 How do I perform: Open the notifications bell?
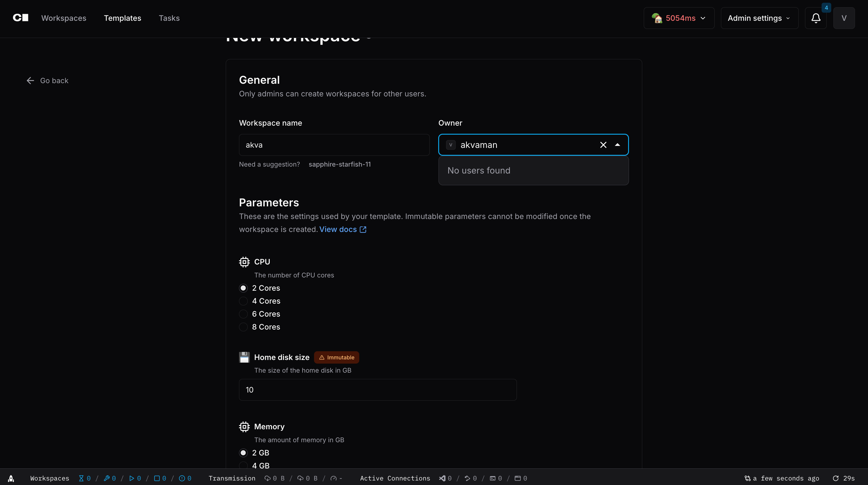click(x=816, y=18)
